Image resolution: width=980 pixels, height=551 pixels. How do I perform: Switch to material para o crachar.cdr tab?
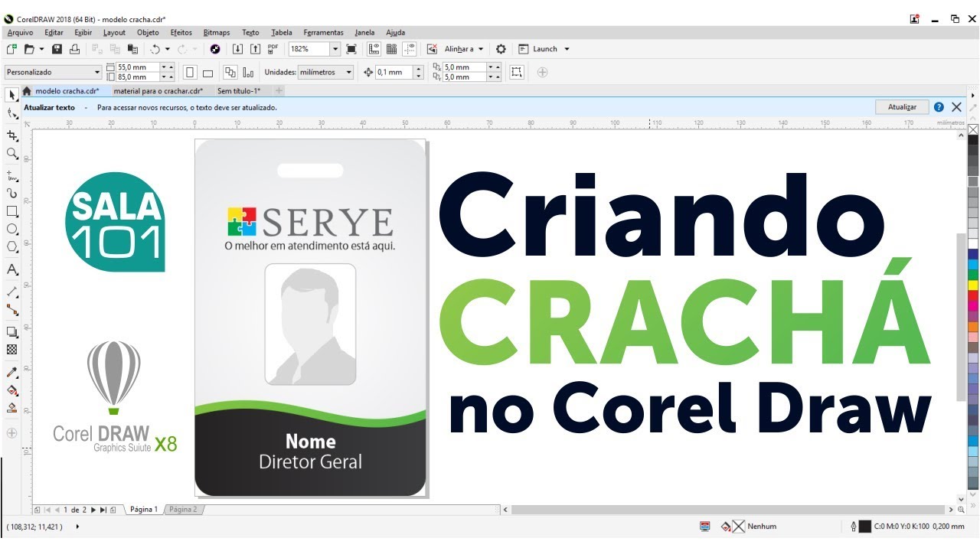click(x=158, y=91)
